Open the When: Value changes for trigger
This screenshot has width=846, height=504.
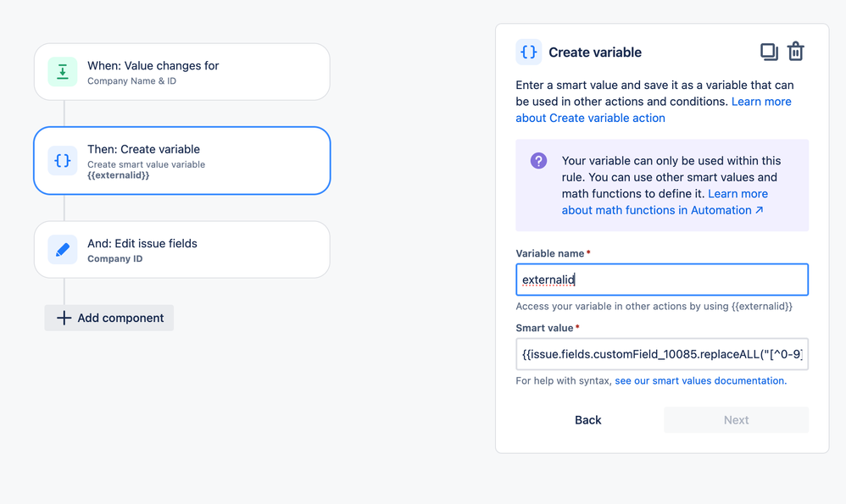[181, 72]
